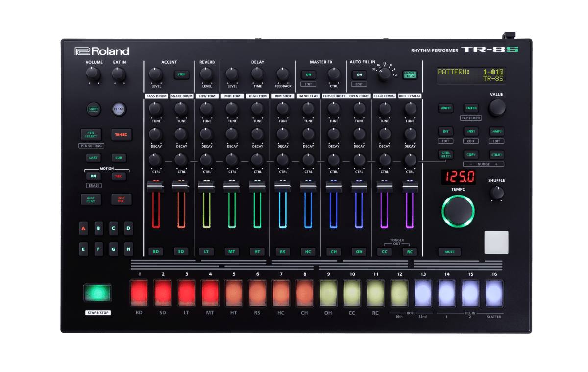Image resolution: width=588 pixels, height=372 pixels.
Task: Choose pattern variation H
Action: (x=128, y=248)
